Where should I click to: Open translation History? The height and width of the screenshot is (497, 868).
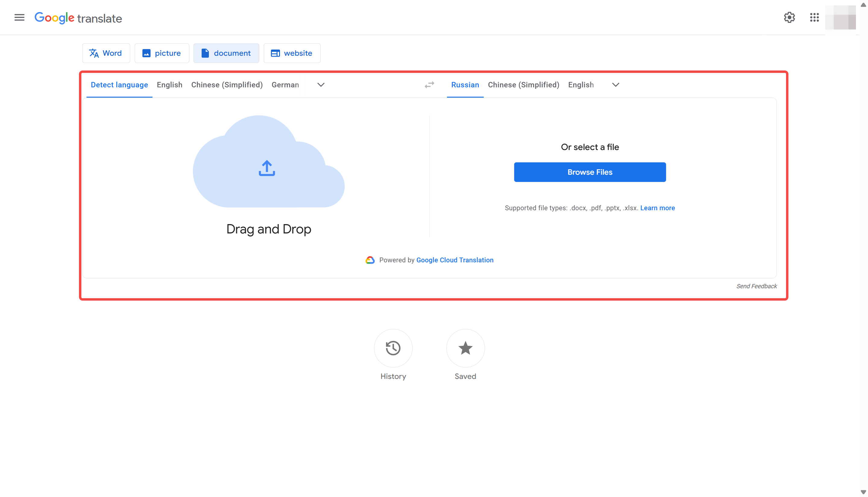393,348
